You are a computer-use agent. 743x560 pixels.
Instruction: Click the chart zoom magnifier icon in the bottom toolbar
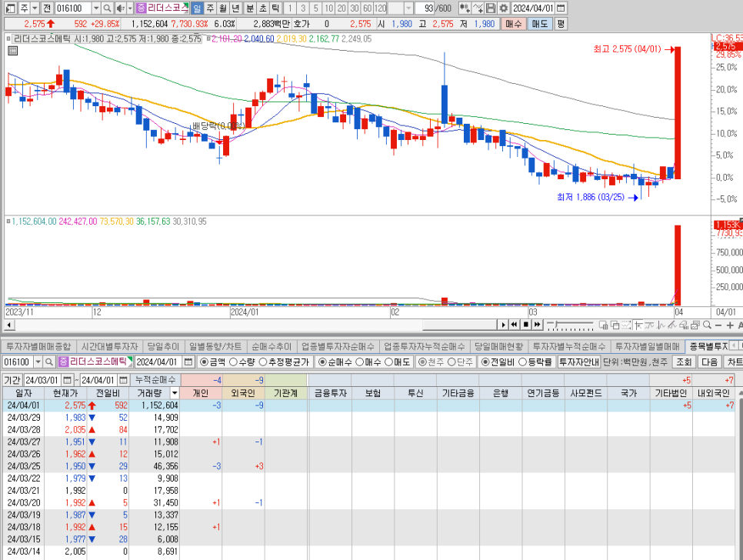pyautogui.click(x=707, y=325)
